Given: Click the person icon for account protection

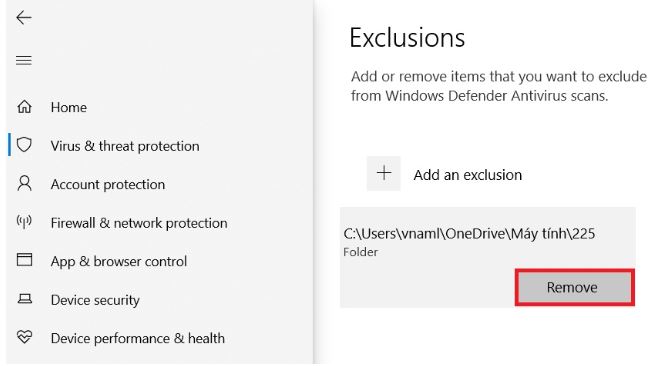Looking at the screenshot, I should tap(24, 183).
